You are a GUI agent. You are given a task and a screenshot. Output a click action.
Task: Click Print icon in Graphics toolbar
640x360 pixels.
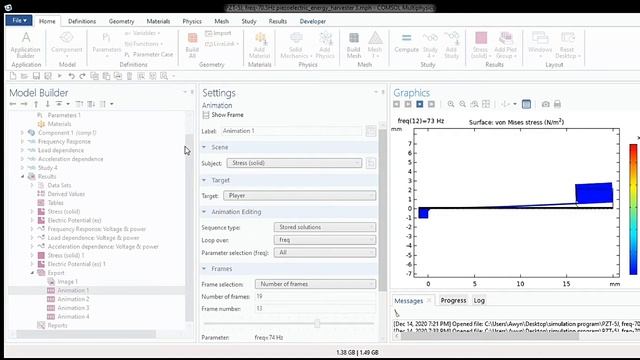[557, 104]
